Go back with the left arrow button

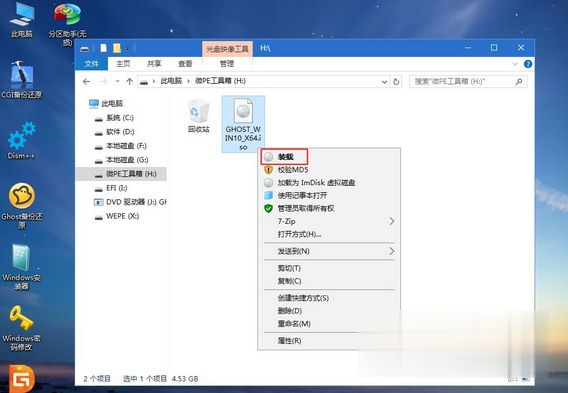86,81
